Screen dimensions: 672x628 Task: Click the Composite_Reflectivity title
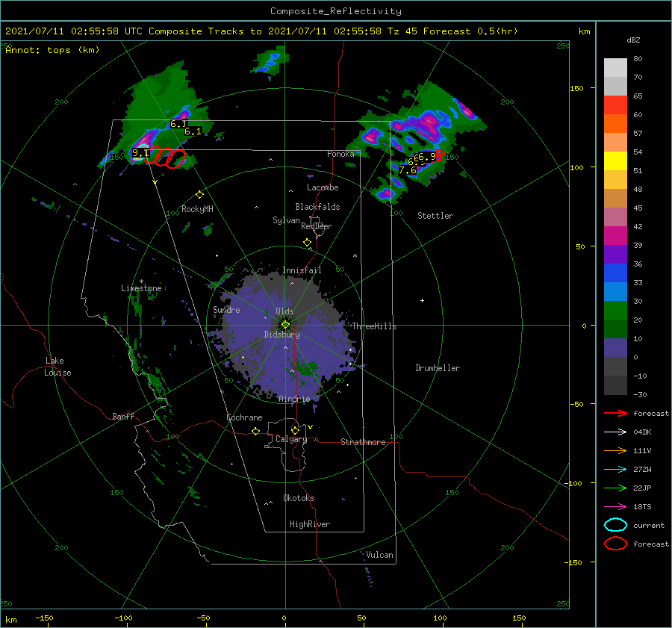tap(336, 11)
